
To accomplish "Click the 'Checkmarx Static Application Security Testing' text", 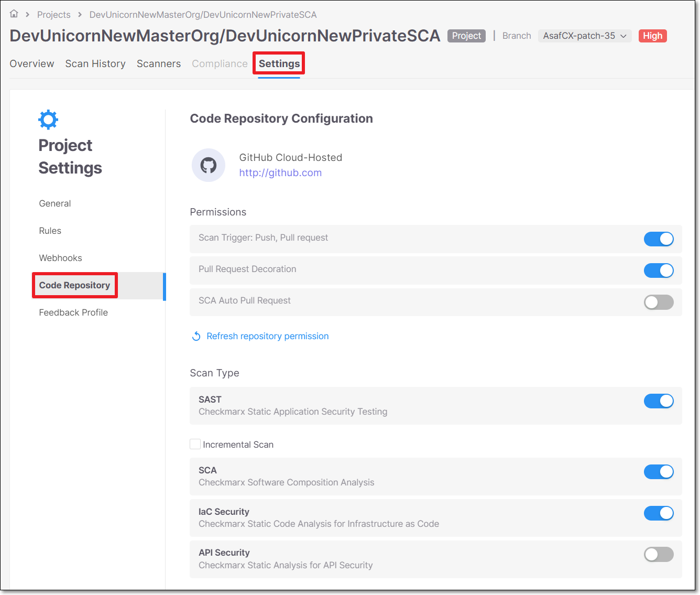I will [x=293, y=412].
